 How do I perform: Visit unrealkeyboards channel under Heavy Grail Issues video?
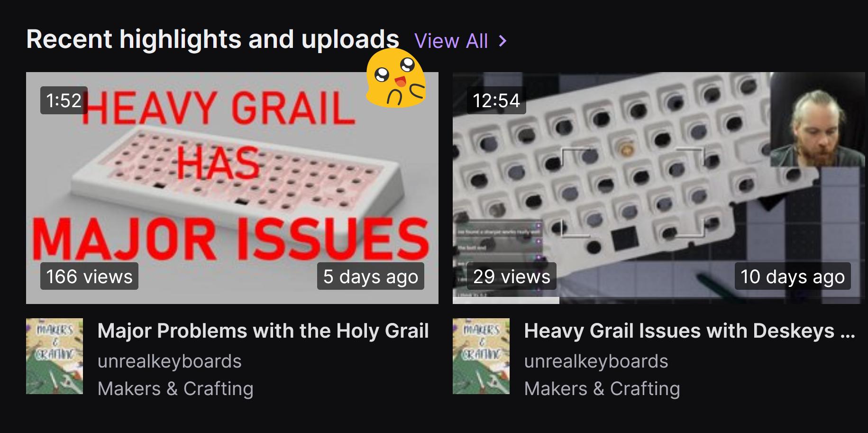click(596, 361)
